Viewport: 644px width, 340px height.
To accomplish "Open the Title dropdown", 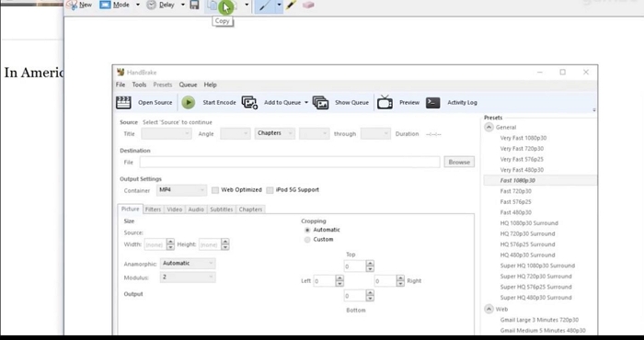I will 167,134.
